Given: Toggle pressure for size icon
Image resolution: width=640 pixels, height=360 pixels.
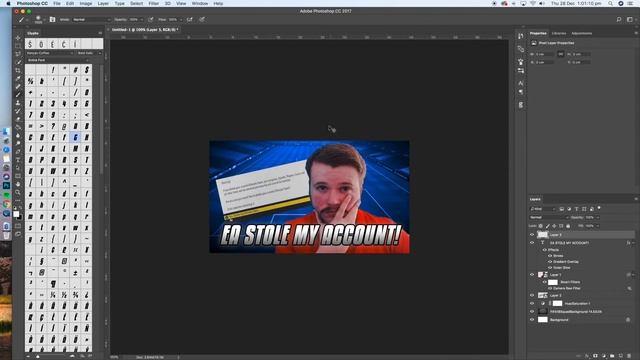Looking at the screenshot, I should pyautogui.click(x=202, y=20).
